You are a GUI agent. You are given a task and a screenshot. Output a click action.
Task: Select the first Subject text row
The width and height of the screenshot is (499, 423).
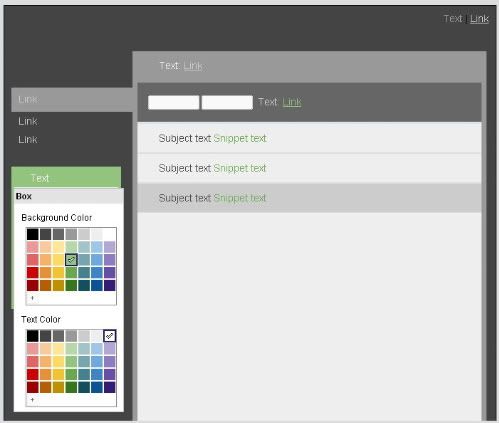coord(309,138)
